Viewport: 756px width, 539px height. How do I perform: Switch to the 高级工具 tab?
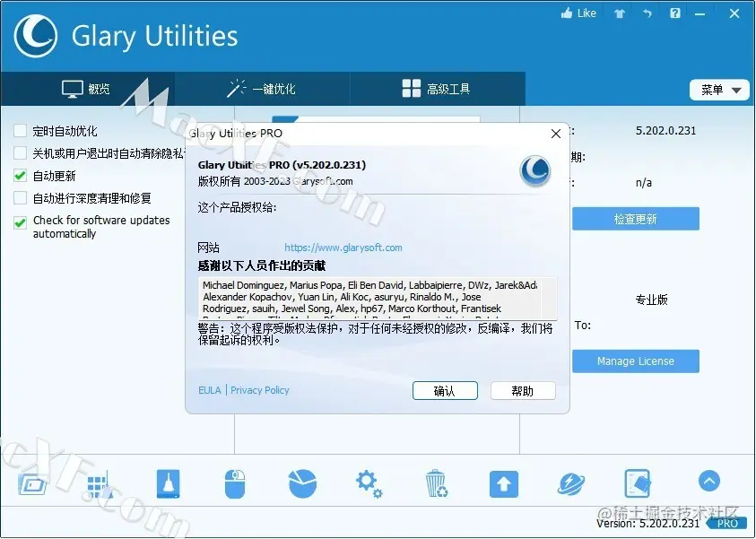(x=437, y=89)
